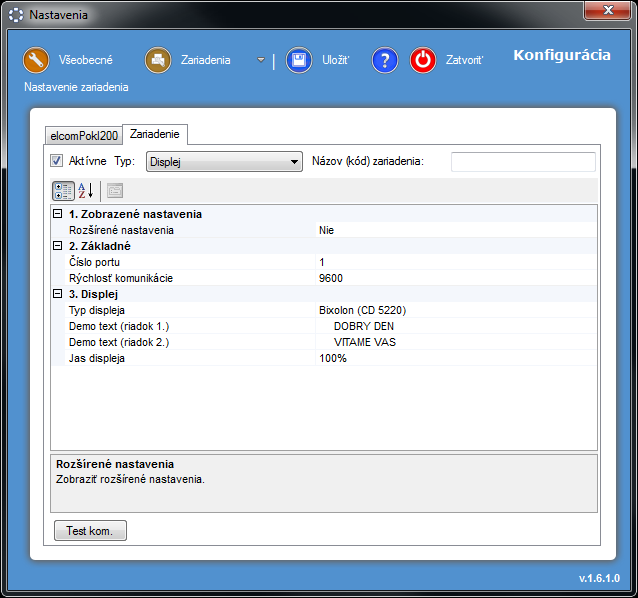The image size is (638, 598).
Task: Switch to the elcomPokl200 tab
Action: coord(84,135)
